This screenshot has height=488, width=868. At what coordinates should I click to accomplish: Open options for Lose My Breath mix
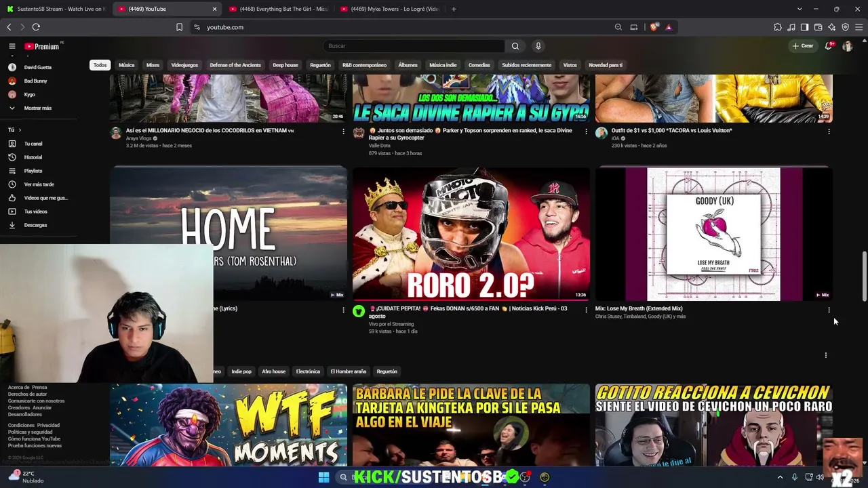pyautogui.click(x=829, y=310)
